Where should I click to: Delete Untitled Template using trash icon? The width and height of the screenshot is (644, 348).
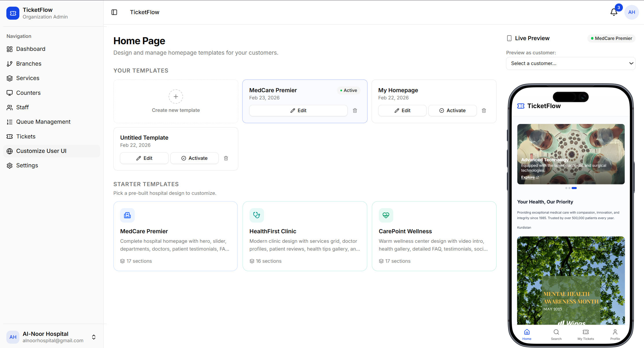coord(226,158)
